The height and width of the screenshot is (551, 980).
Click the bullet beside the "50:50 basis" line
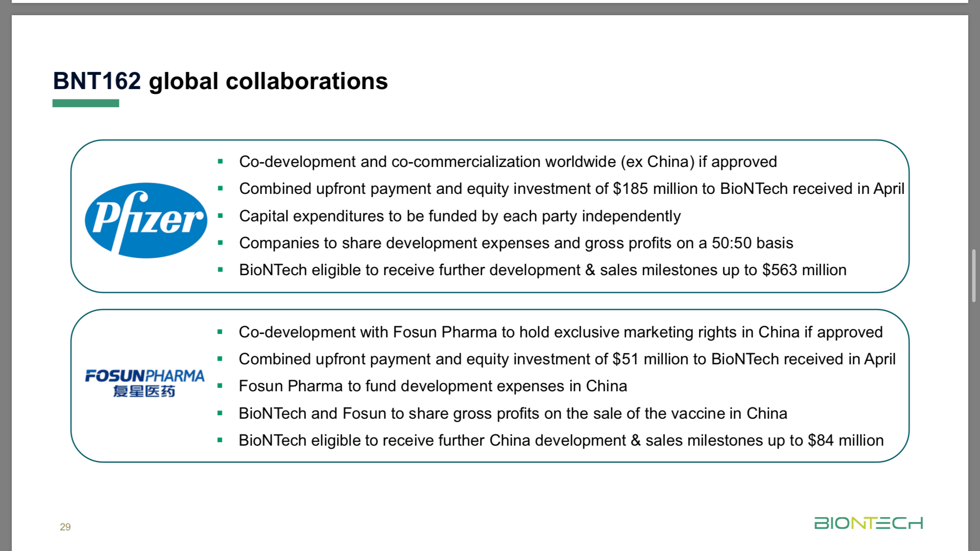(x=220, y=242)
